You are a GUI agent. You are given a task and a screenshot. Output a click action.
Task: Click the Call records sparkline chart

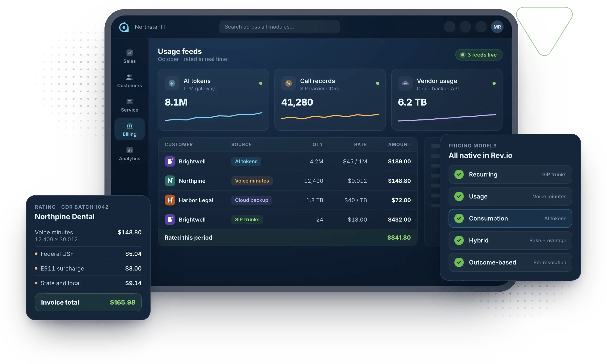[330, 117]
